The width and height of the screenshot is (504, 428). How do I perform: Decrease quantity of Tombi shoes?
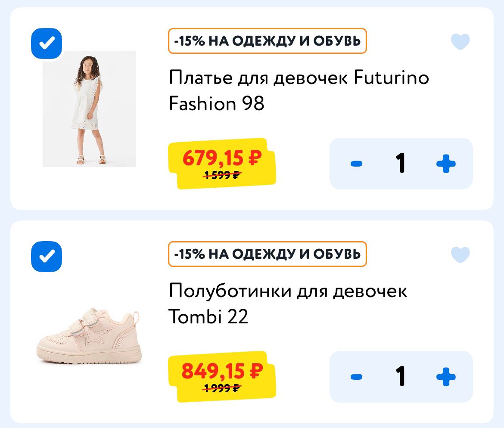[x=356, y=377]
